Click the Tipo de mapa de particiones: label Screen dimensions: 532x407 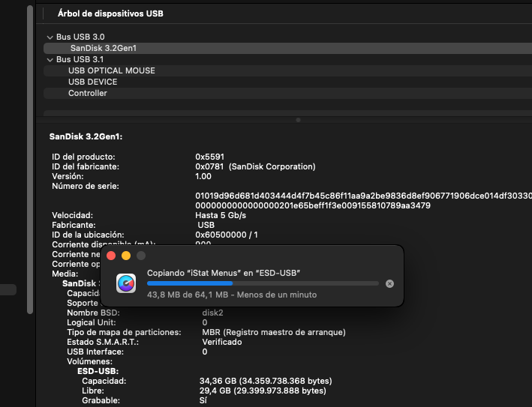pyautogui.click(x=124, y=333)
